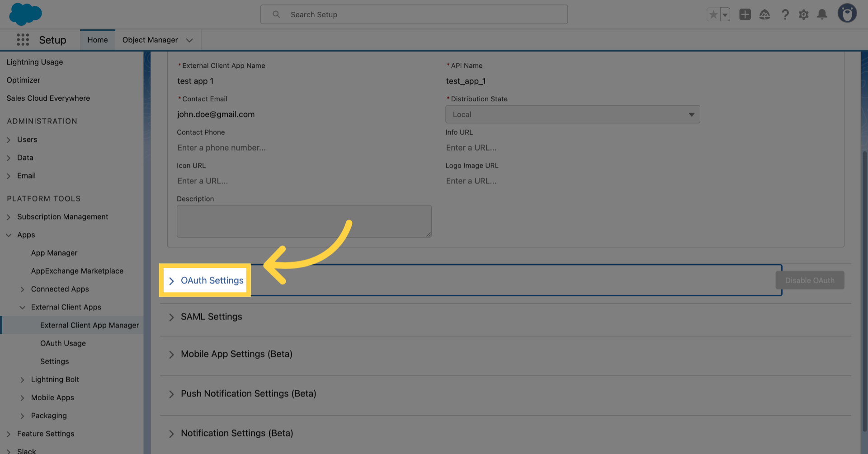The image size is (868, 454).
Task: Mark this page as a favorite
Action: click(x=712, y=14)
